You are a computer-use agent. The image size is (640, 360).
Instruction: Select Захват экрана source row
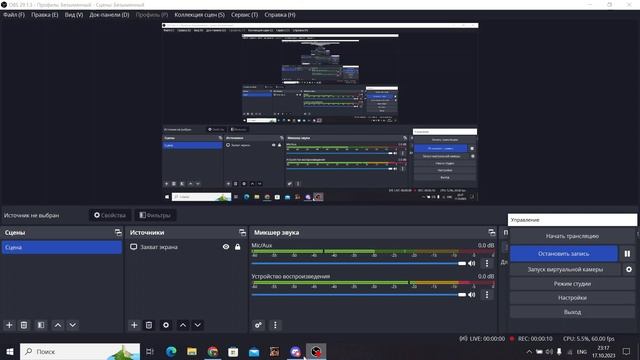tap(187, 247)
